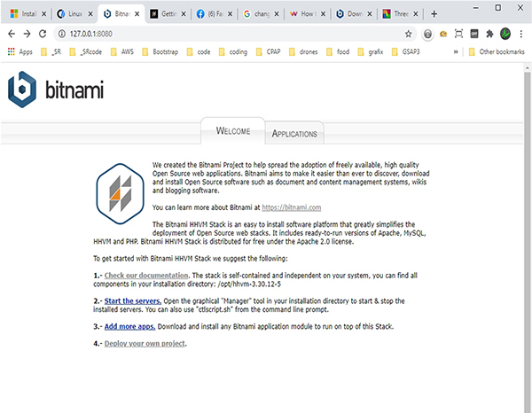Open the coding bookmarks folder
Image resolution: width=532 pixels, height=413 pixels.
click(x=233, y=52)
